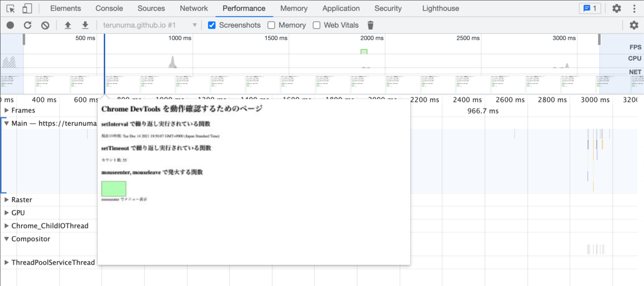Toggle the device toolbar icon

click(27, 9)
